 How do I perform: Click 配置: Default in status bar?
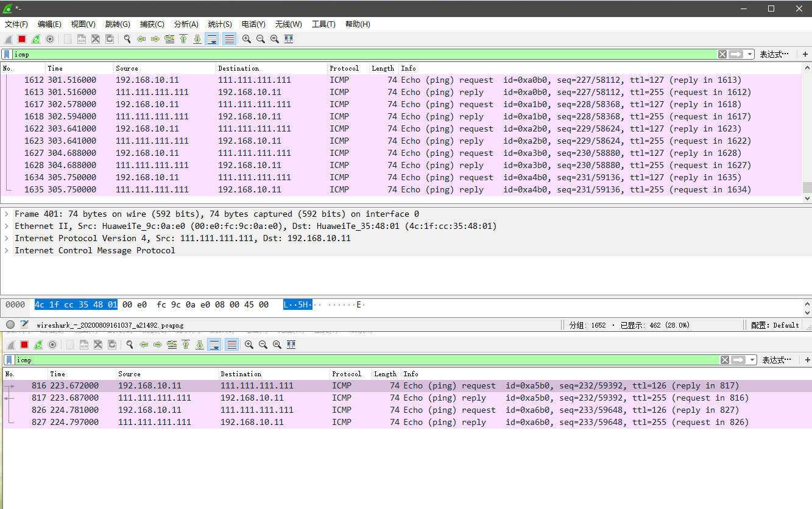(x=775, y=325)
